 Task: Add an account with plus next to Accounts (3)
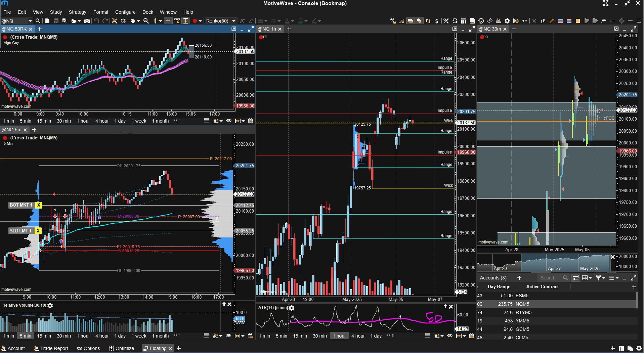(x=519, y=278)
